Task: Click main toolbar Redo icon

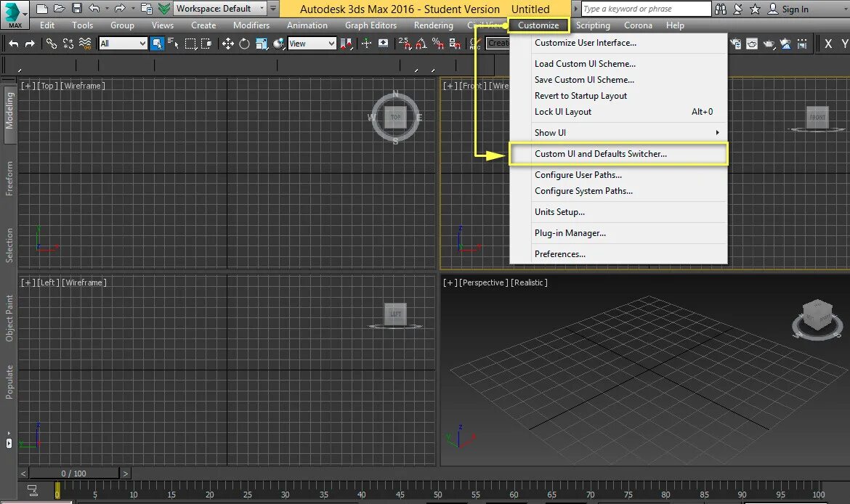Action: click(31, 44)
